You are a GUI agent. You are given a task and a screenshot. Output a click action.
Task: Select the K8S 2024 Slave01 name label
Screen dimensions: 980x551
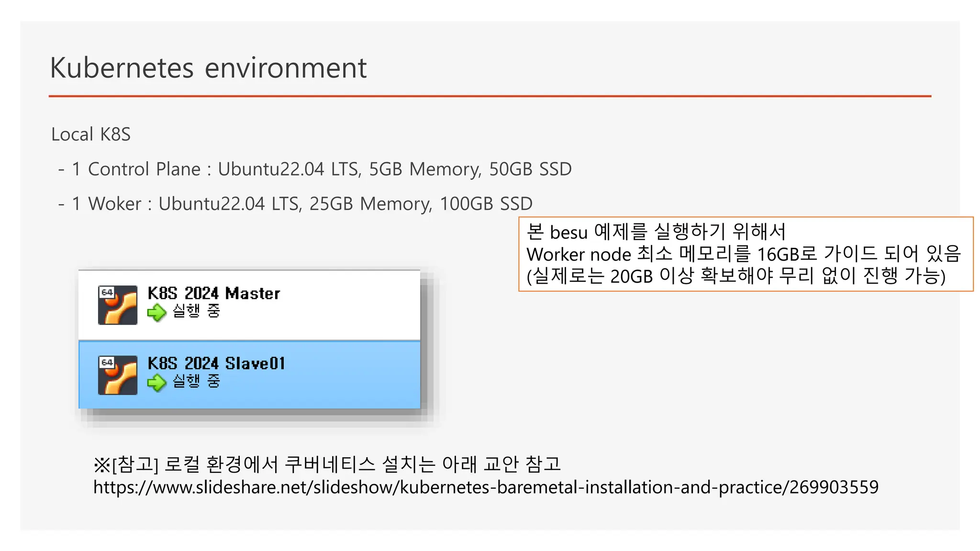216,364
